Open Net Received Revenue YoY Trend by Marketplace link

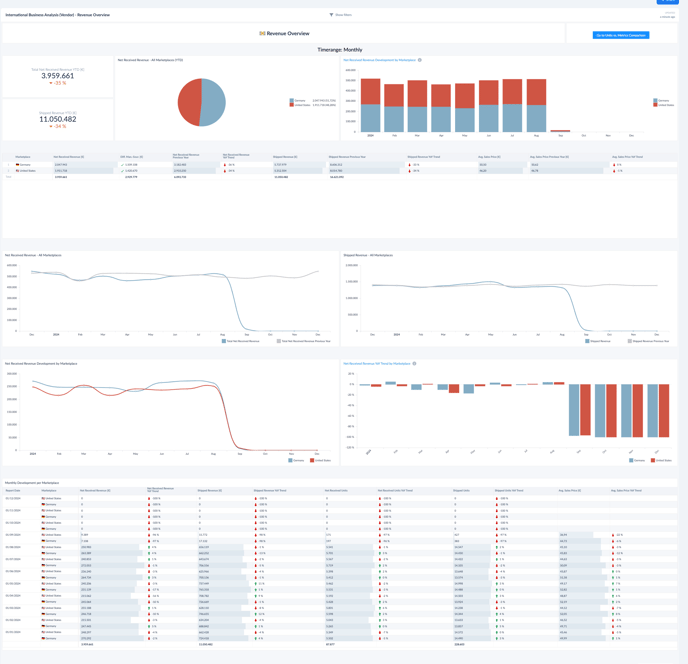coord(377,364)
